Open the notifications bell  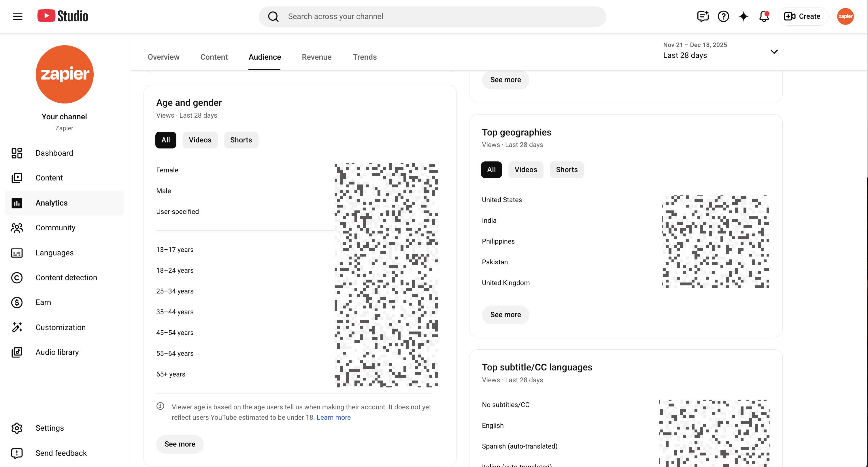[x=764, y=16]
